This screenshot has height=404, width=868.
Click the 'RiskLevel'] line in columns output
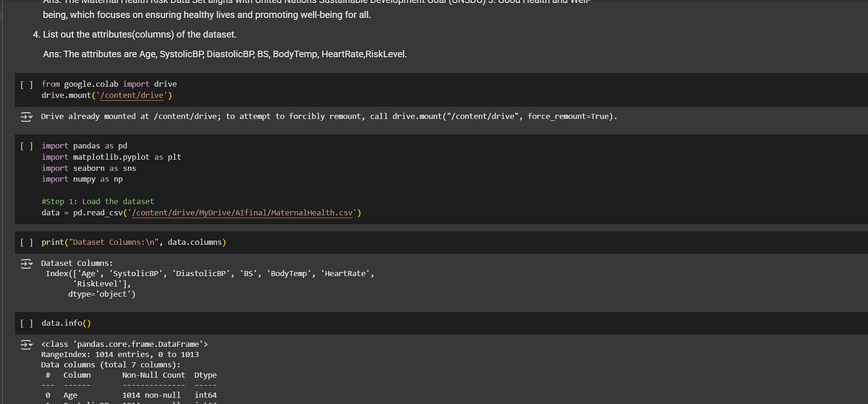click(102, 284)
